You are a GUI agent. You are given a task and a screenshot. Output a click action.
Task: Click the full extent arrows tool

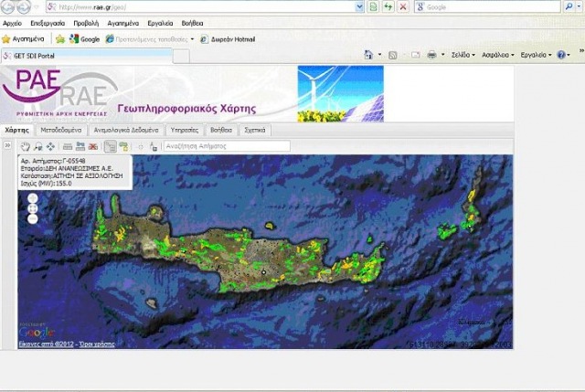pos(50,146)
